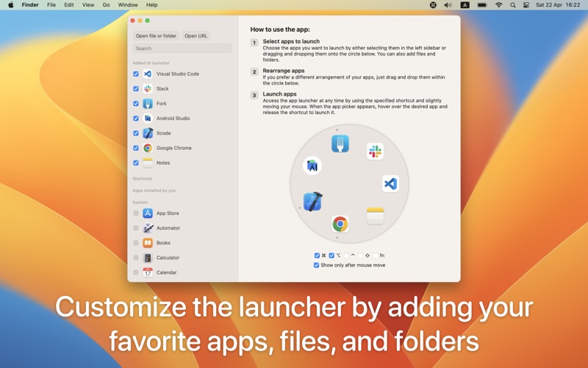Click the Open URL button
588x368 pixels.
pyautogui.click(x=196, y=36)
